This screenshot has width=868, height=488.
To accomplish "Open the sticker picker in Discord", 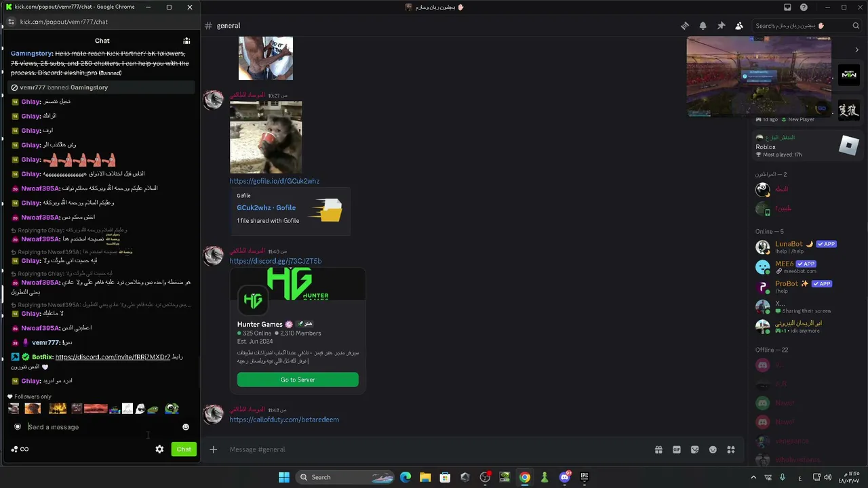I will (x=694, y=449).
